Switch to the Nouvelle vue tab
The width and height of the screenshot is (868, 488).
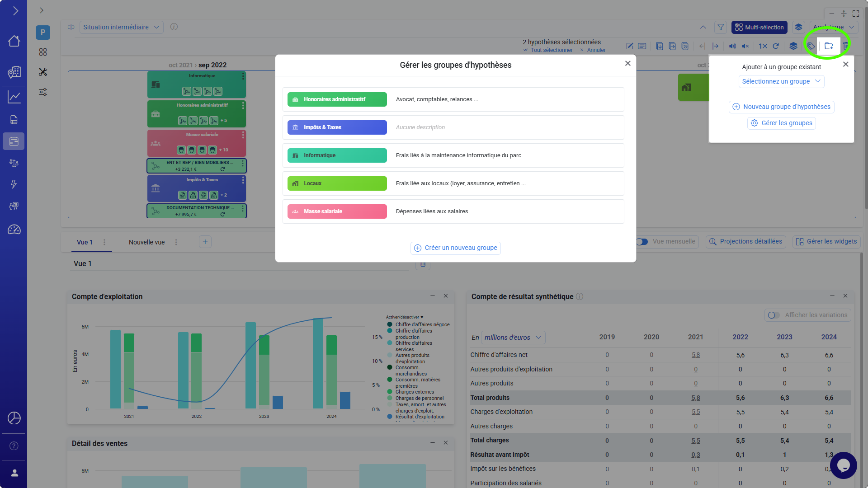pos(146,242)
